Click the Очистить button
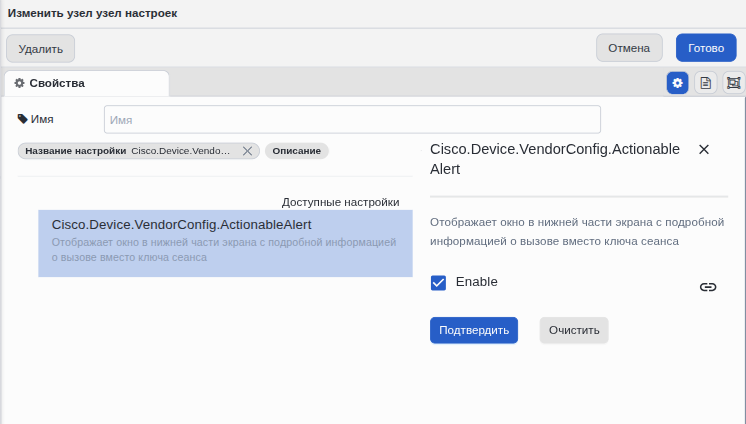This screenshot has height=424, width=746. tap(574, 330)
